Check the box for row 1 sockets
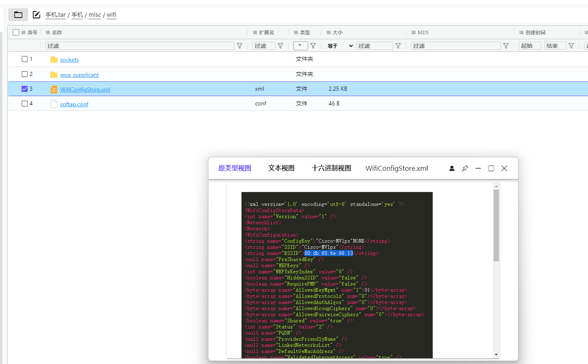Viewport: 588px width, 364px height. click(25, 59)
